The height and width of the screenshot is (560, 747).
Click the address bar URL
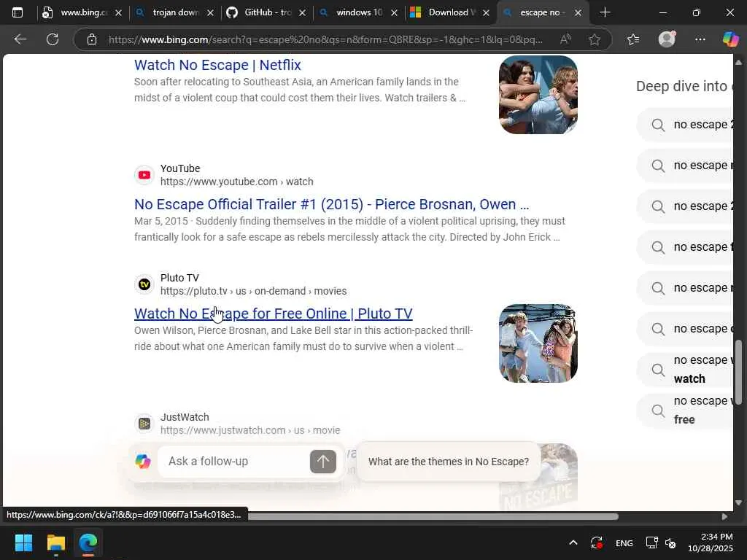click(325, 39)
